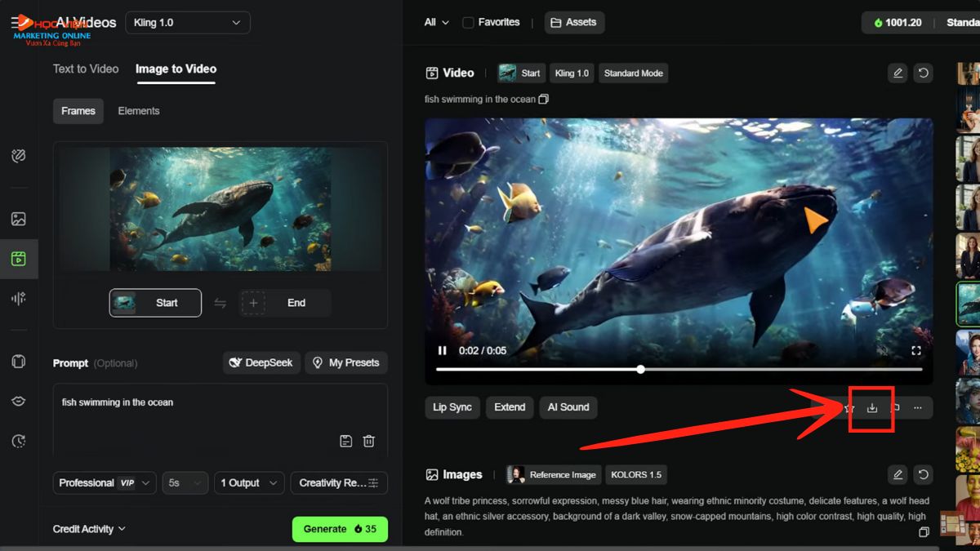The image size is (980, 551).
Task: Regenerate the Video using the redo icon
Action: 923,73
